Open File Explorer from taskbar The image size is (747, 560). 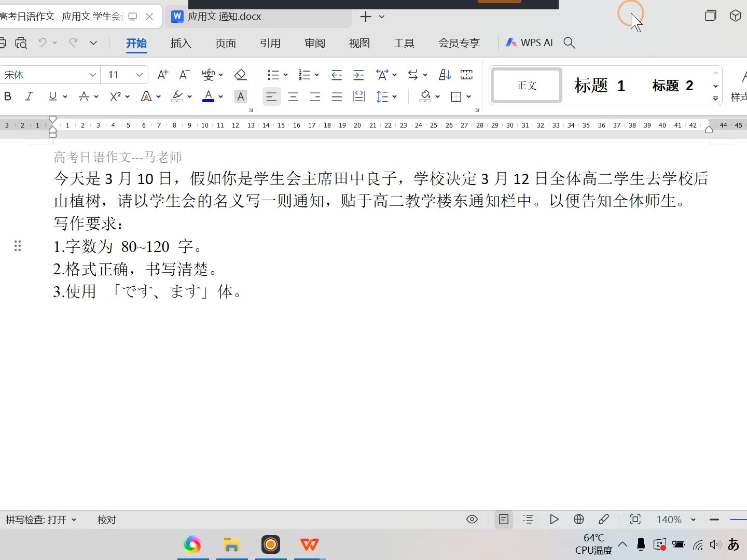click(231, 544)
